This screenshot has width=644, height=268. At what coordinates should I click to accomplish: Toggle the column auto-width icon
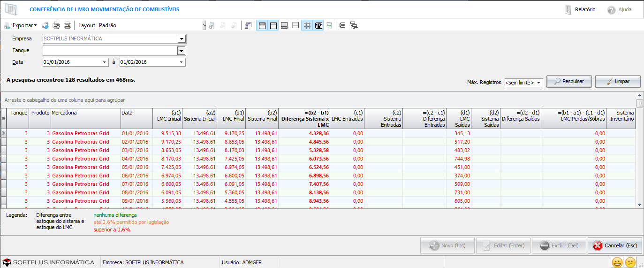coord(318,25)
